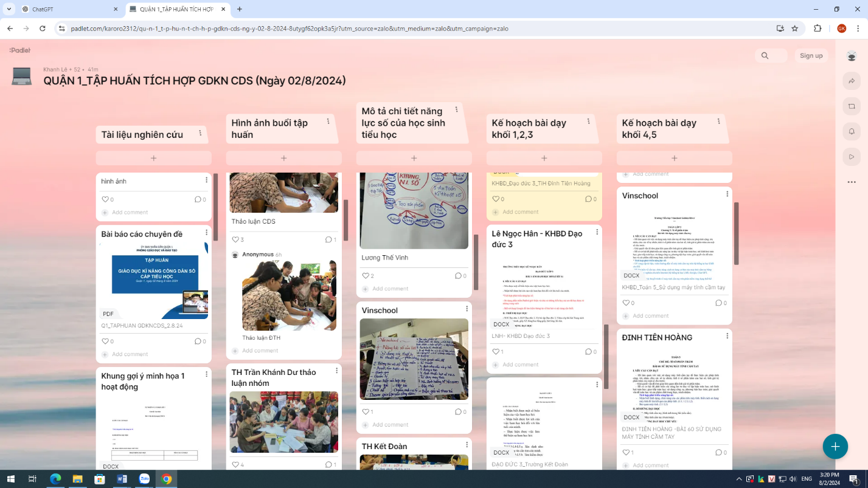Open Zalo from the taskbar
Viewport: 868px width, 488px height.
144,479
